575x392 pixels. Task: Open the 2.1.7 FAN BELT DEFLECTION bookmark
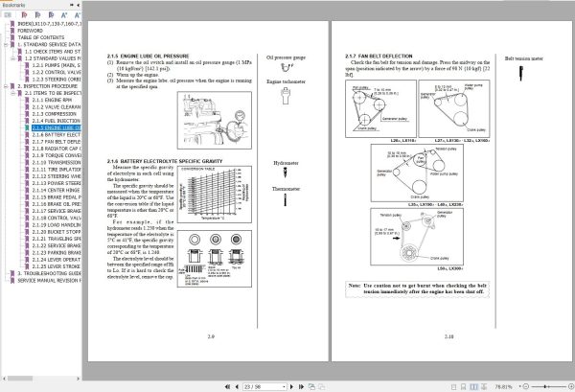(x=57, y=142)
